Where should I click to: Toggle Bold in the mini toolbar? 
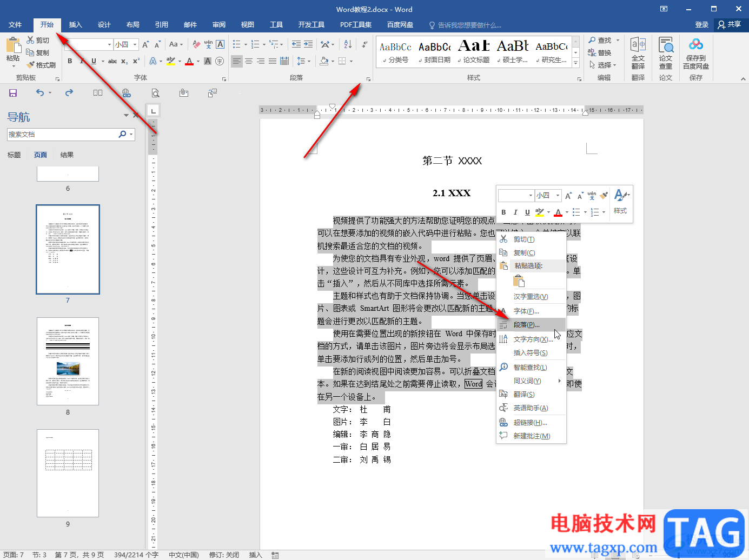(503, 212)
